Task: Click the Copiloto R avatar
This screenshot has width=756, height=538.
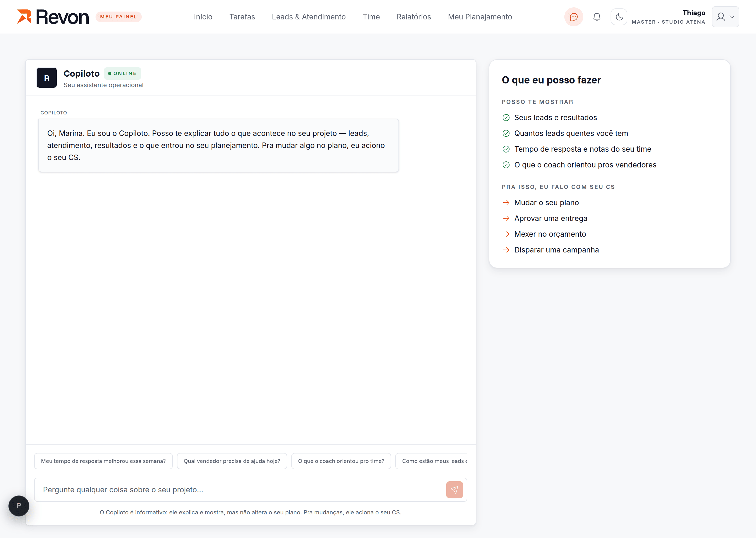Action: click(x=47, y=78)
